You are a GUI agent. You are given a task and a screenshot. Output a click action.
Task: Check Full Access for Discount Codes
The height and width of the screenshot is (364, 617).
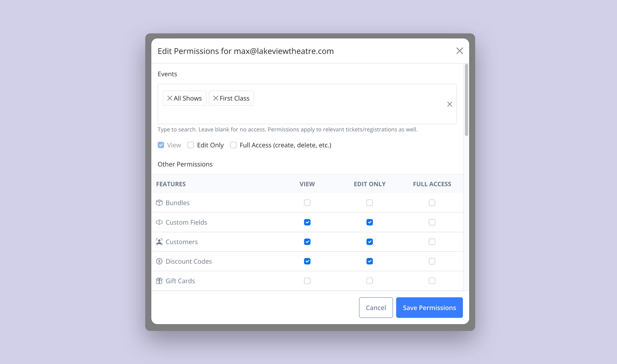432,261
